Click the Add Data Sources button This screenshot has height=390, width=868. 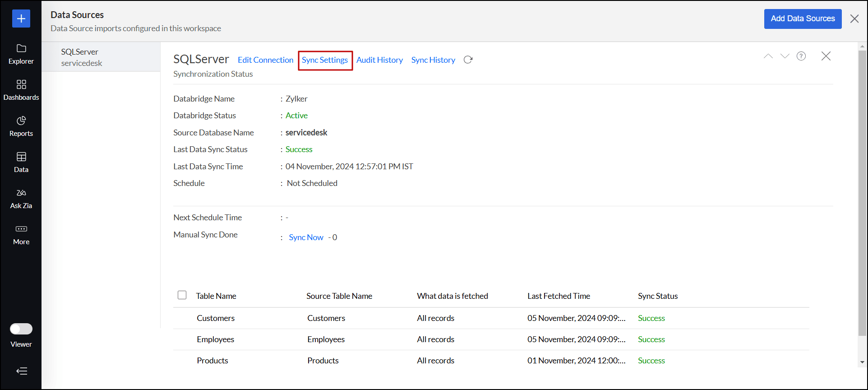802,19
